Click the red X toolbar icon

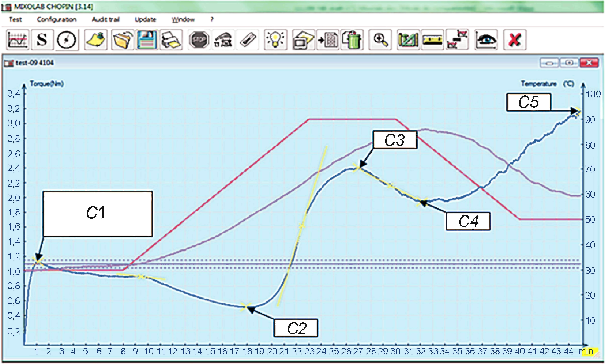(515, 40)
